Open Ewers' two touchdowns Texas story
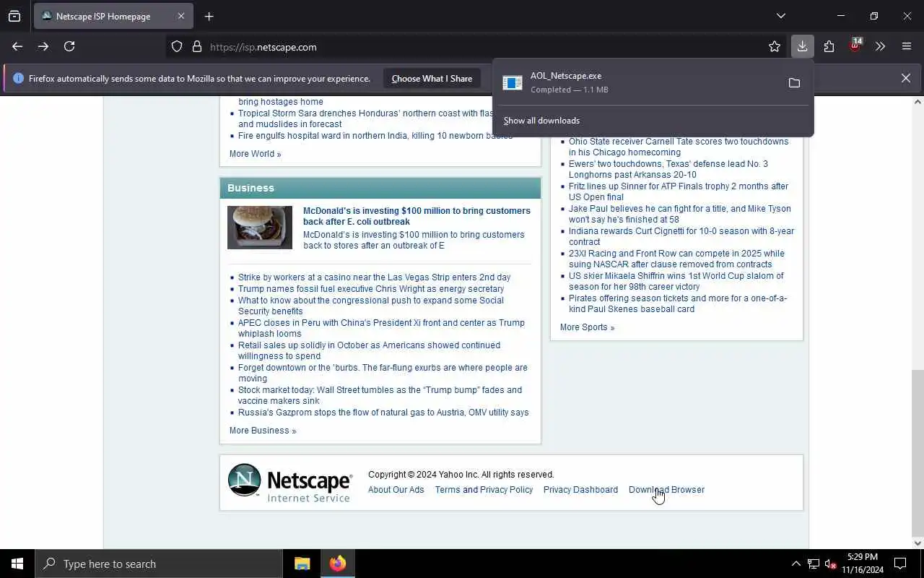The height and width of the screenshot is (578, 924). (668, 169)
